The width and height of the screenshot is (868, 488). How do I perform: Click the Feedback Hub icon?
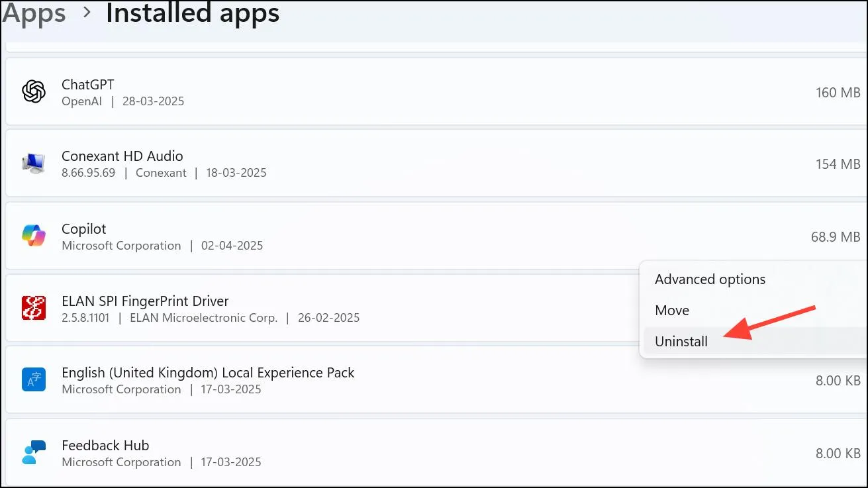[33, 452]
